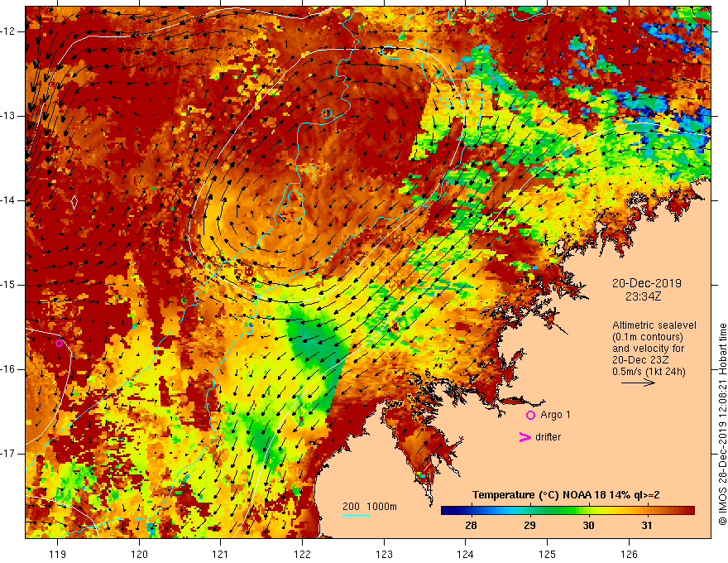Click the color bar label 29

pyautogui.click(x=529, y=526)
